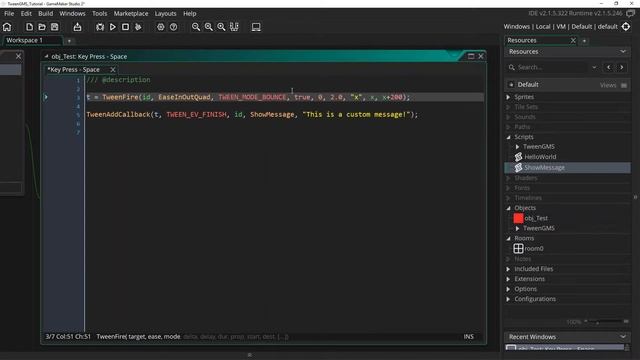Click the breakpoint arrow on line 3
This screenshot has width=640, height=360.
tap(46, 97)
